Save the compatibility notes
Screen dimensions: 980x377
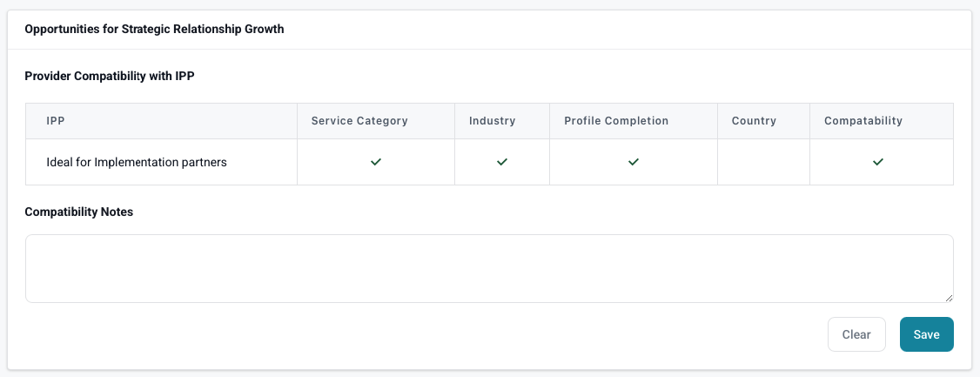(926, 334)
